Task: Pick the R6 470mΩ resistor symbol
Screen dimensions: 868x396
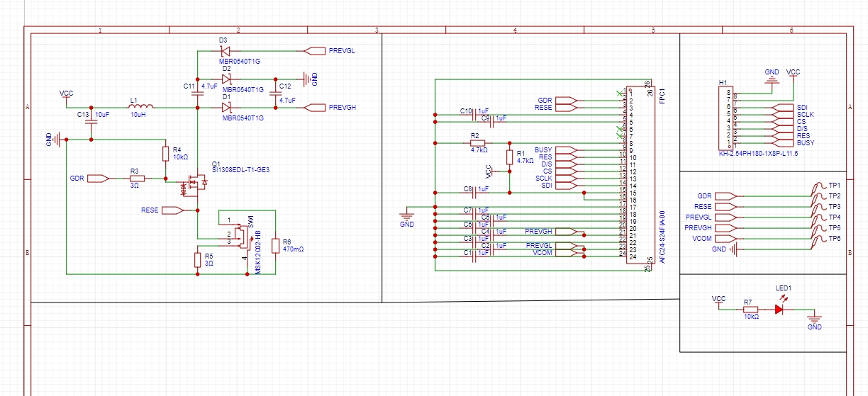Action: [x=276, y=245]
